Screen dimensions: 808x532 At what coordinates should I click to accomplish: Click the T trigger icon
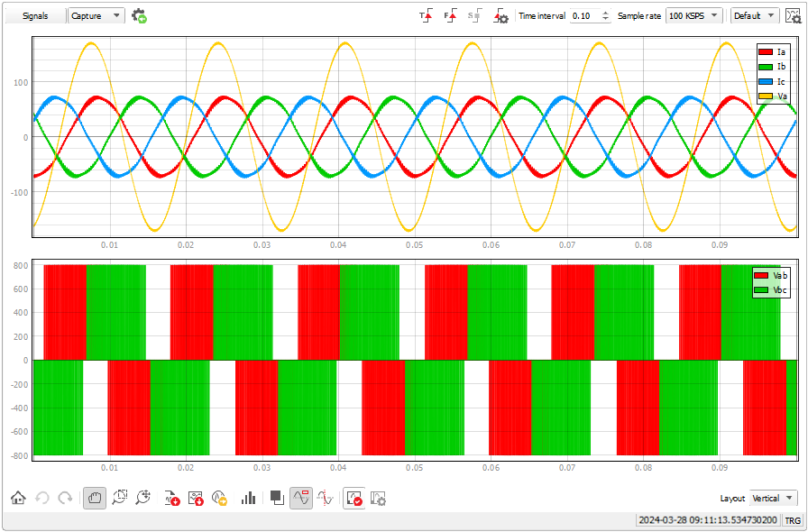(426, 16)
